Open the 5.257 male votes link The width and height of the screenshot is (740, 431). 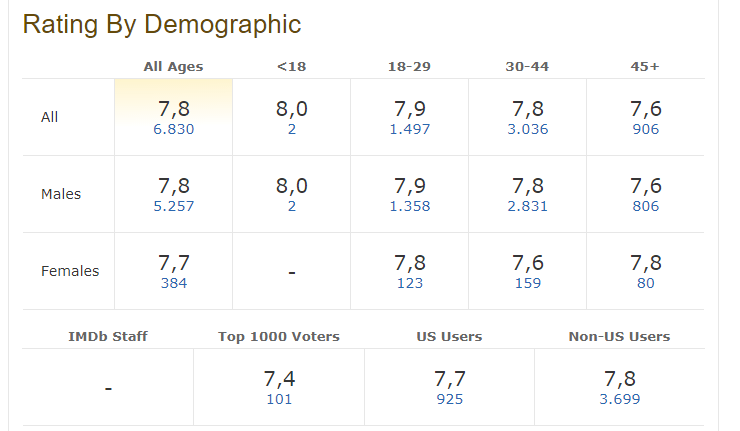[174, 206]
